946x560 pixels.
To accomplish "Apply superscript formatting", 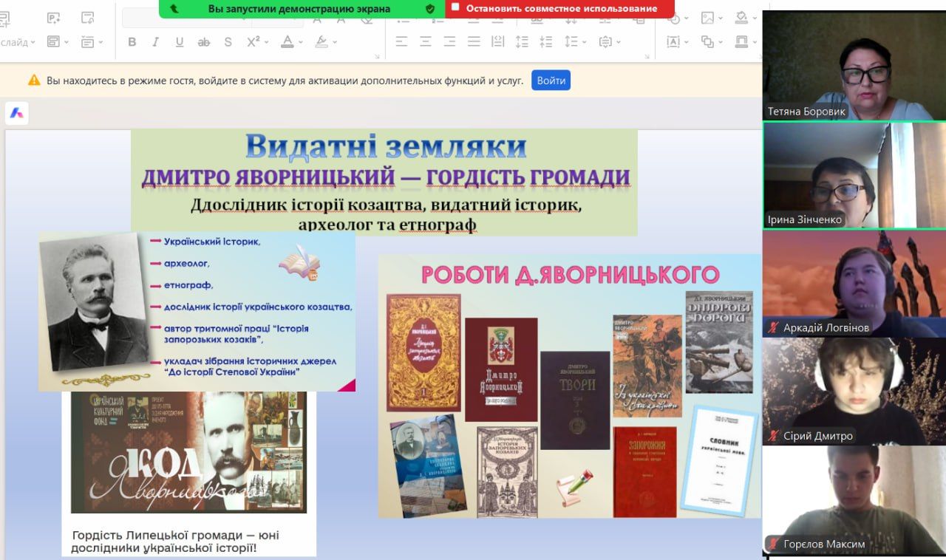I will tap(253, 41).
